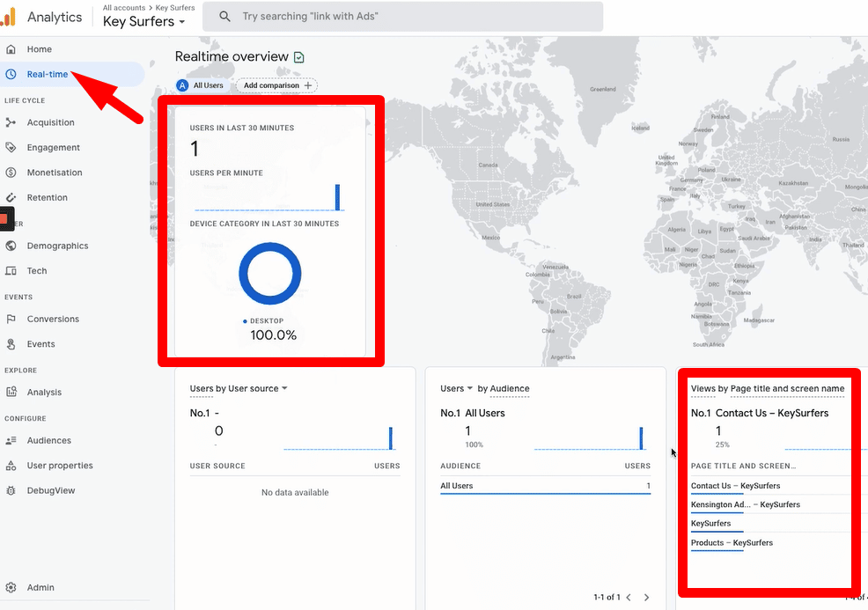The width and height of the screenshot is (868, 610).
Task: Open the DebugView bug icon
Action: [11, 490]
